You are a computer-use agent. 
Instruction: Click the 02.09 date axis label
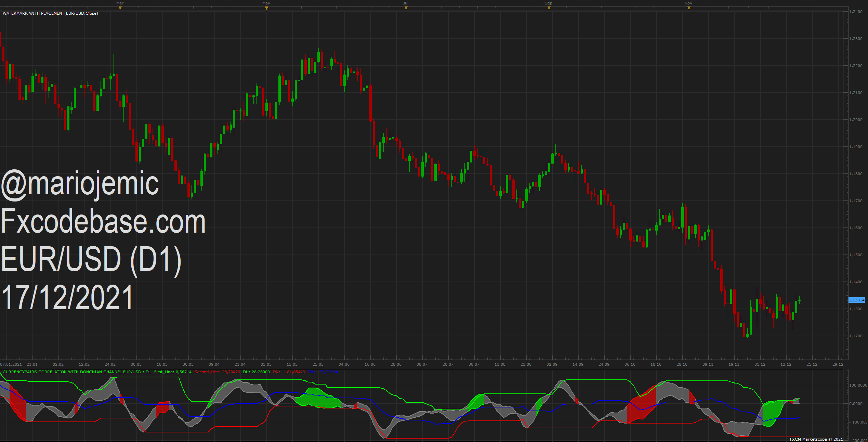[x=552, y=364]
